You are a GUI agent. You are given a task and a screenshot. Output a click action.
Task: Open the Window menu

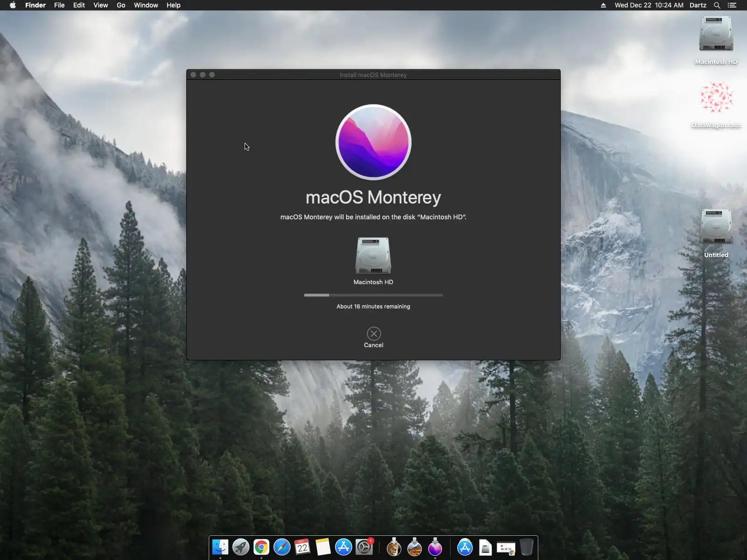point(146,5)
